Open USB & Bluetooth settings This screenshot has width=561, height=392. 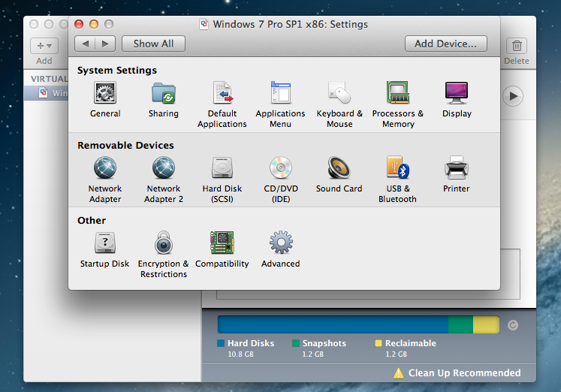[397, 168]
